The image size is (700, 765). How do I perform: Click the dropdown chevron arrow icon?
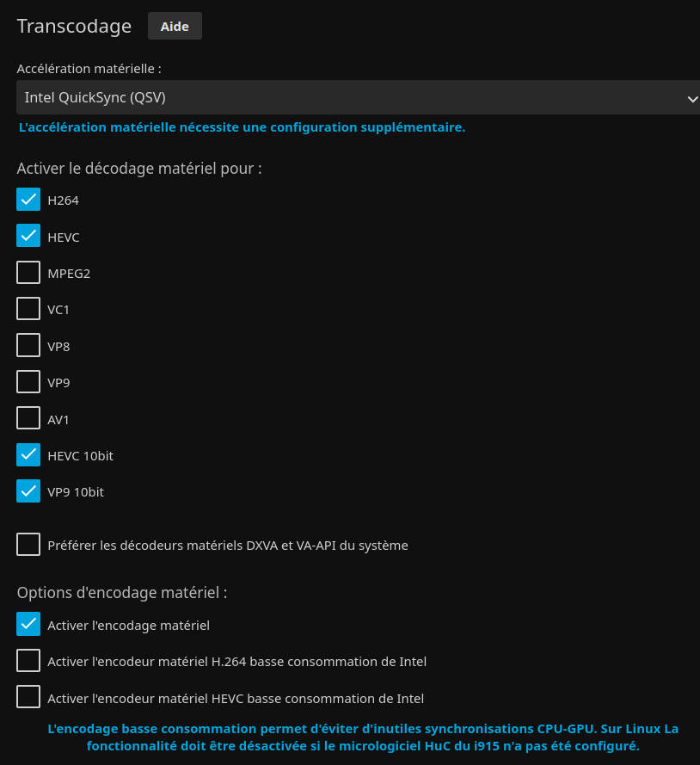tap(691, 99)
